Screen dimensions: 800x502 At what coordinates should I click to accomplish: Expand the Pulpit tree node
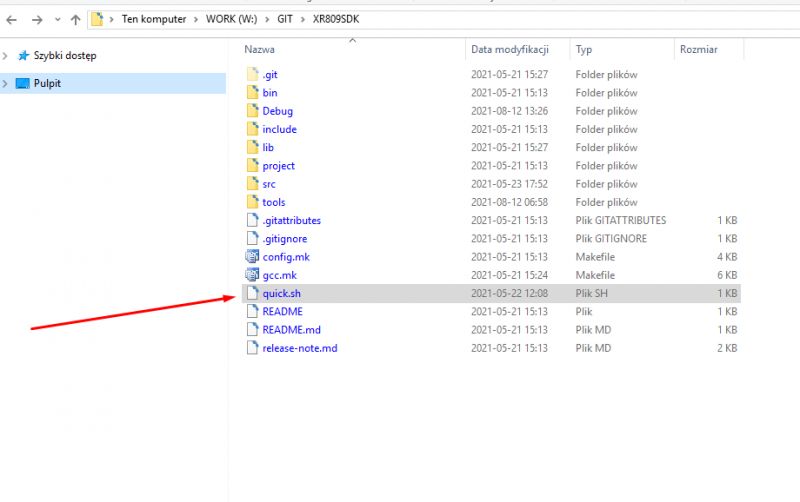tap(5, 83)
